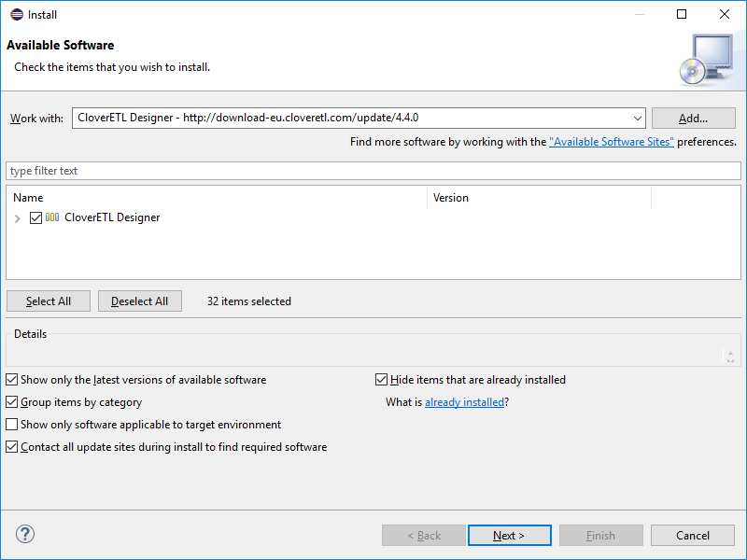Image resolution: width=747 pixels, height=560 pixels.
Task: Click the already installed link
Action: pos(464,402)
